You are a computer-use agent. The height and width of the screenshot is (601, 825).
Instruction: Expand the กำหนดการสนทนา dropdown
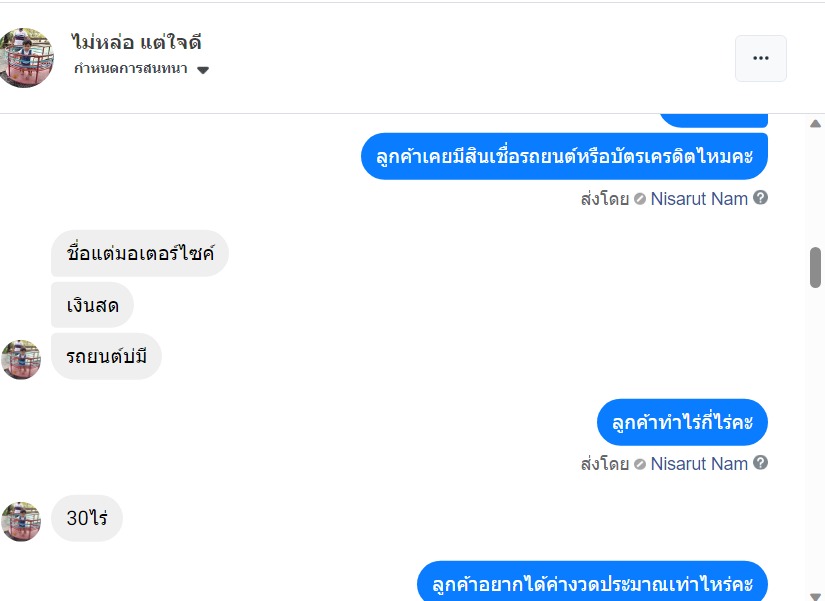(x=203, y=70)
